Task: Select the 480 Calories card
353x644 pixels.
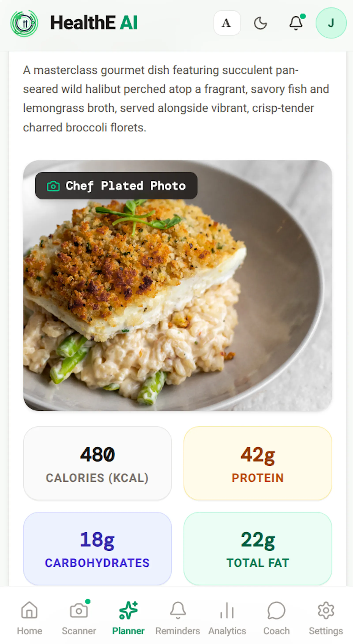Action: 98,463
